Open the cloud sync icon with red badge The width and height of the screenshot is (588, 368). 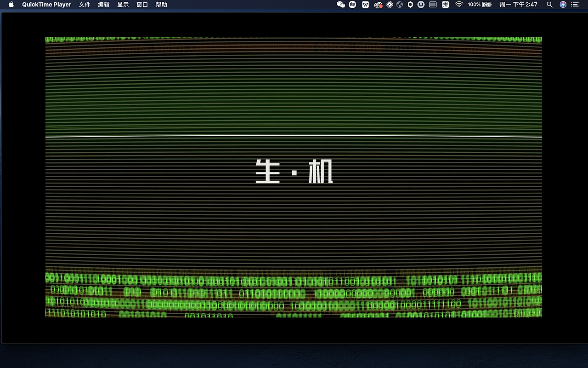[378, 5]
